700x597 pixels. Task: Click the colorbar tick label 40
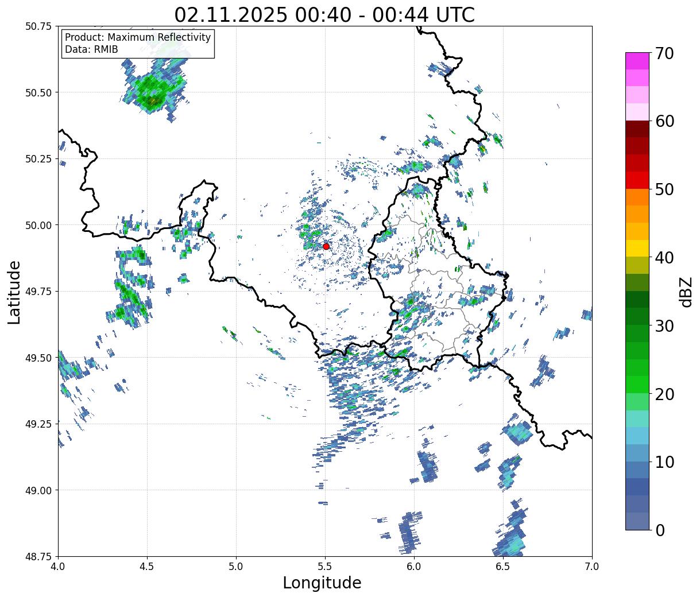(x=664, y=257)
